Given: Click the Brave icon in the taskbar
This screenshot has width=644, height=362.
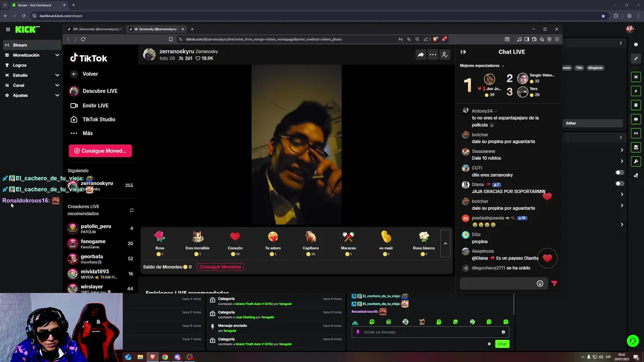Looking at the screenshot, I should point(152,357).
